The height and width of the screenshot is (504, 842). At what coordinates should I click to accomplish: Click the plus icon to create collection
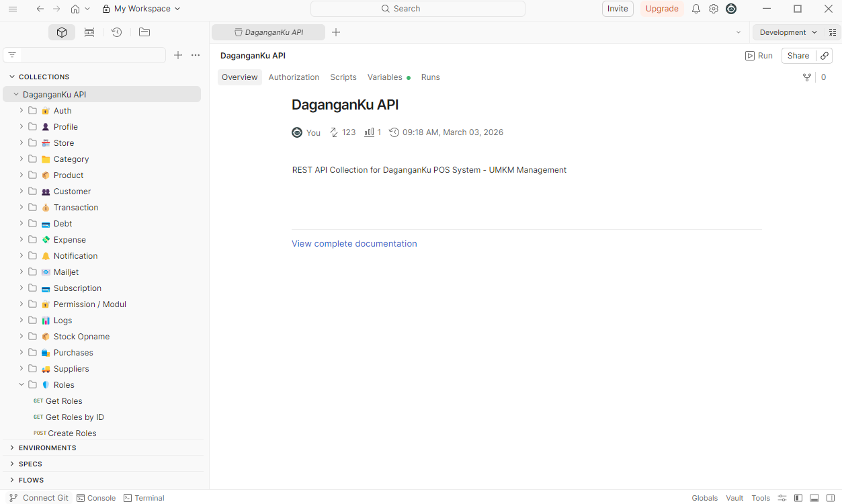[x=178, y=55]
